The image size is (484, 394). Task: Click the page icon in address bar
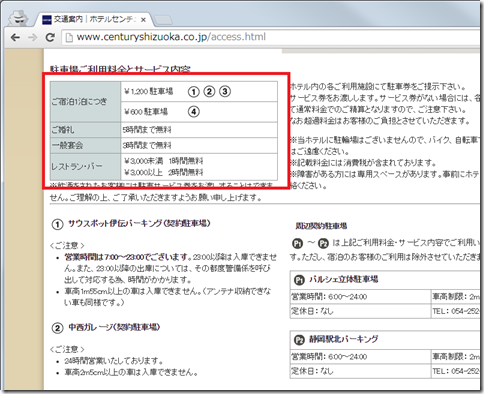click(69, 37)
